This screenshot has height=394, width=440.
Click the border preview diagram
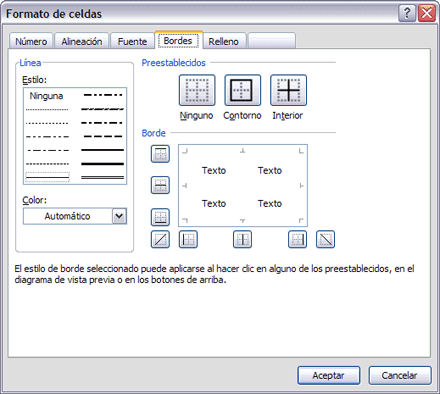(x=243, y=186)
